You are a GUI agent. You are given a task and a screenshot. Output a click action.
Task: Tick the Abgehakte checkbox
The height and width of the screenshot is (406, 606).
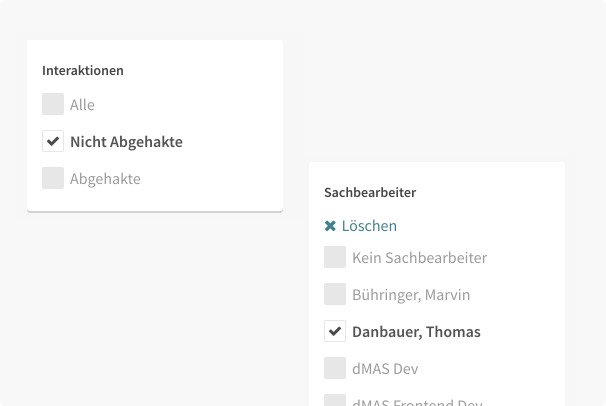click(53, 178)
